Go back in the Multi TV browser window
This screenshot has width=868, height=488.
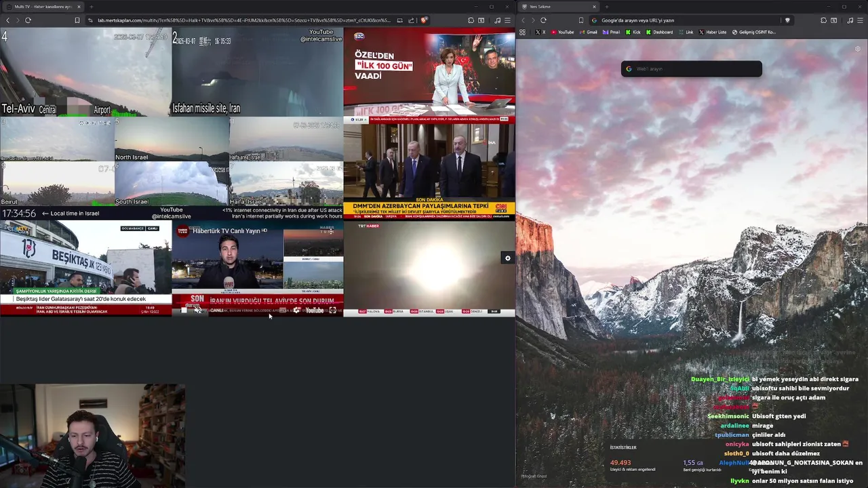click(7, 20)
